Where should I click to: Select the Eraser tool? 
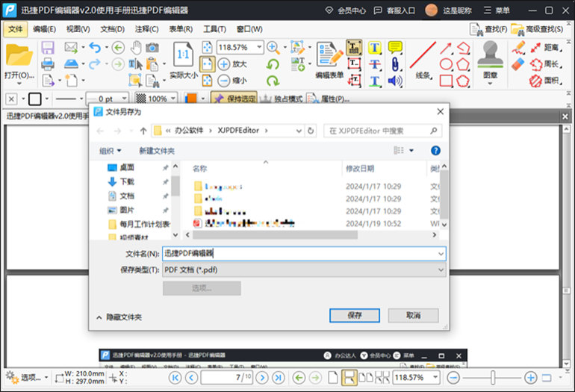pos(517,64)
